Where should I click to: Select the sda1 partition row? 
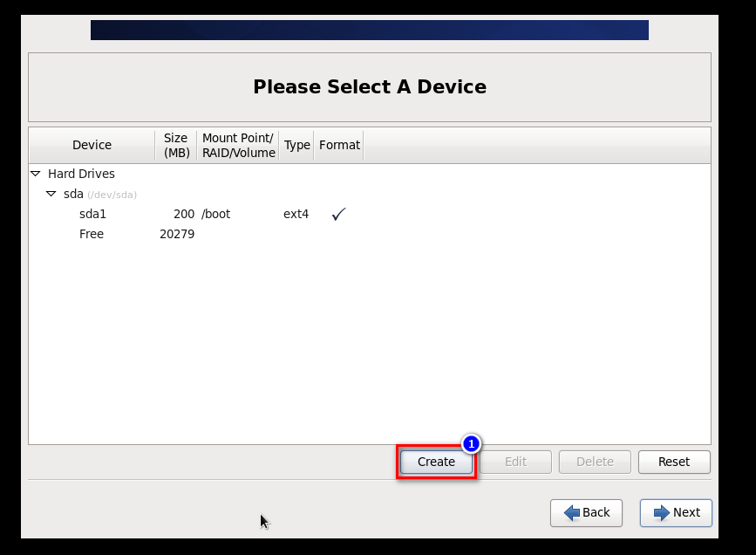click(x=370, y=214)
